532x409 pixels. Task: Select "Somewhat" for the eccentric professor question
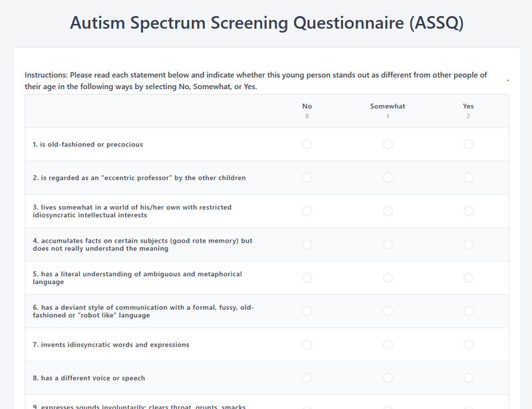pyautogui.click(x=386, y=178)
